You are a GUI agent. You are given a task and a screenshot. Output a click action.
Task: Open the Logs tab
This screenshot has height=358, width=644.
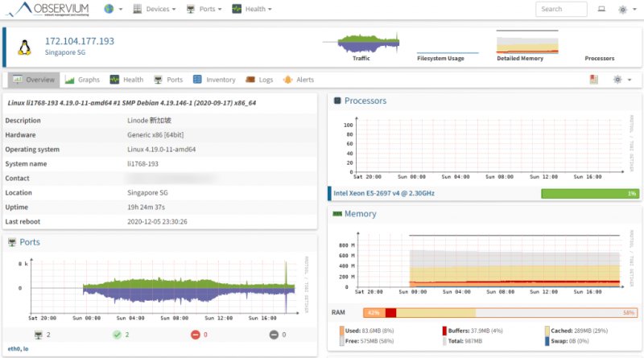tap(259, 80)
